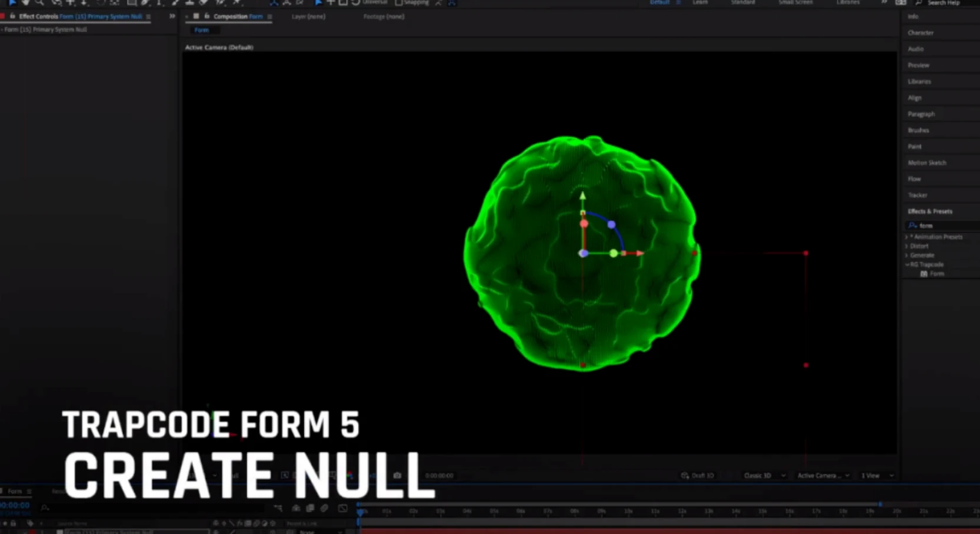Screen dimensions: 980x534
Task: Open the Active Camera view dropdown
Action: click(x=822, y=475)
